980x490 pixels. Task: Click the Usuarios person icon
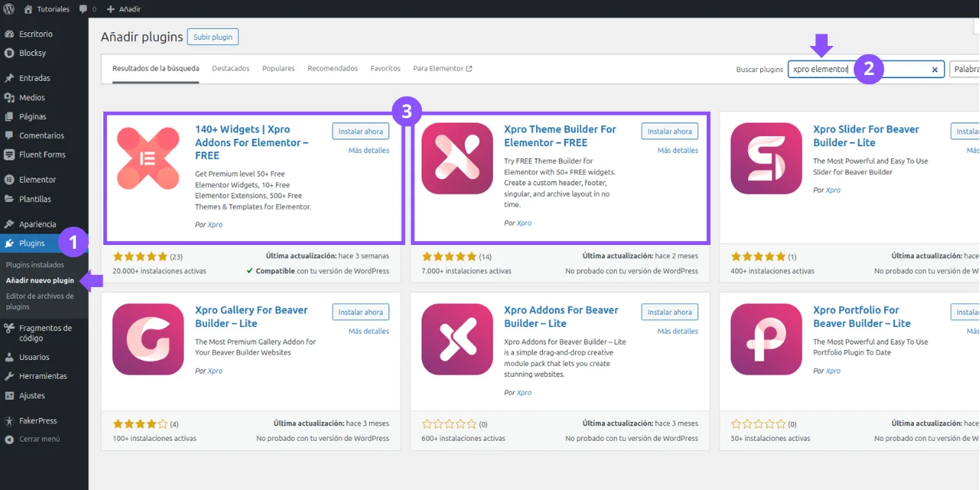point(9,358)
